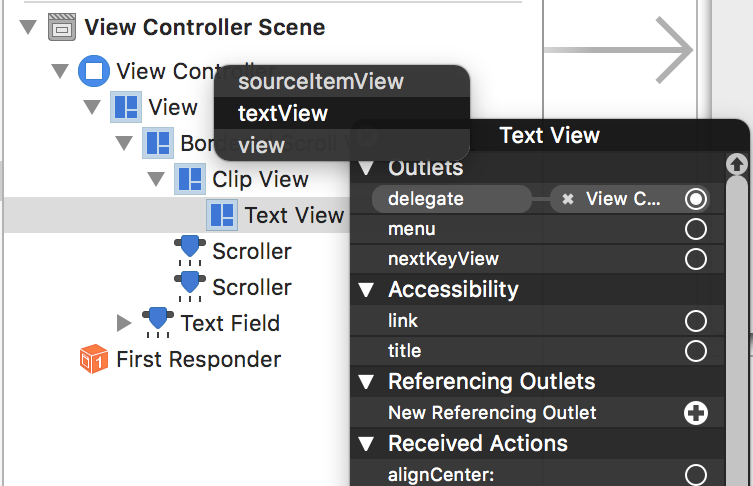Click the Clip View icon

point(190,179)
